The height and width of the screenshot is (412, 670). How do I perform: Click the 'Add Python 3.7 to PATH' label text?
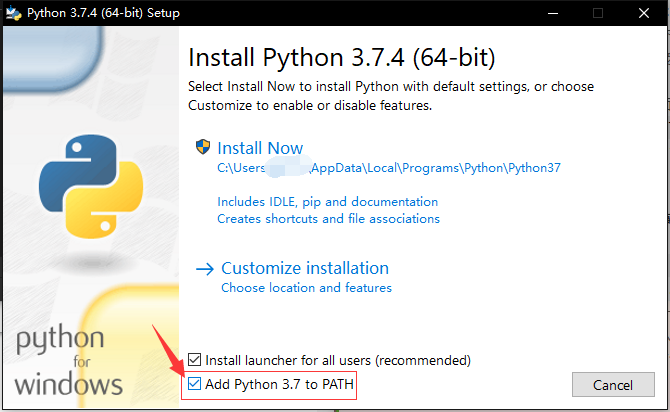[279, 384]
